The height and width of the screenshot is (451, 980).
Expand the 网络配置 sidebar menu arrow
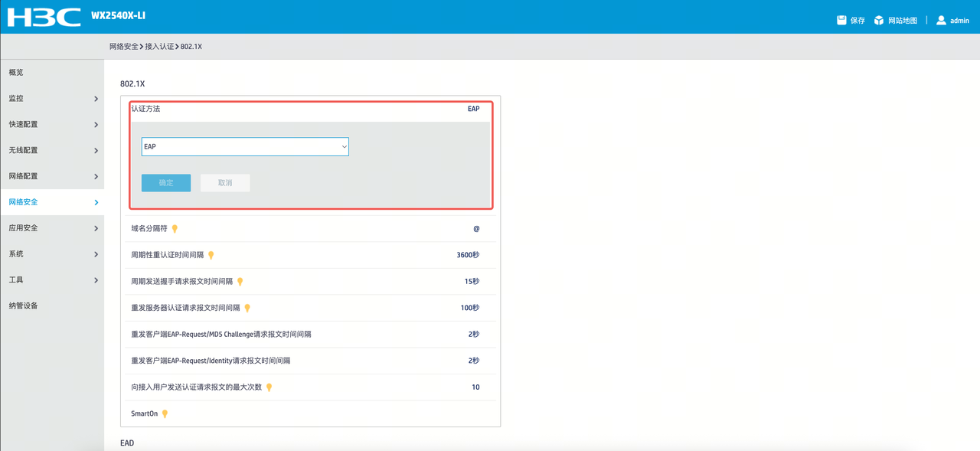(96, 177)
